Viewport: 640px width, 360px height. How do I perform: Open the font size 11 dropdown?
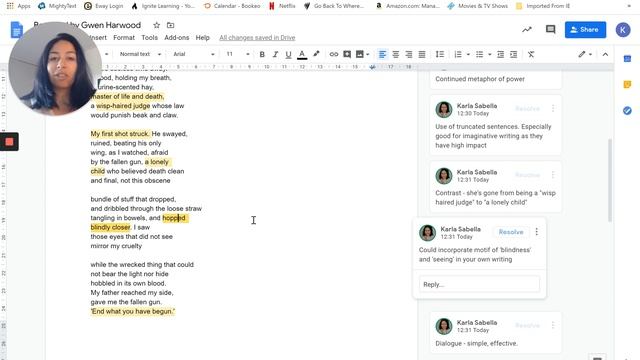[x=238, y=54]
